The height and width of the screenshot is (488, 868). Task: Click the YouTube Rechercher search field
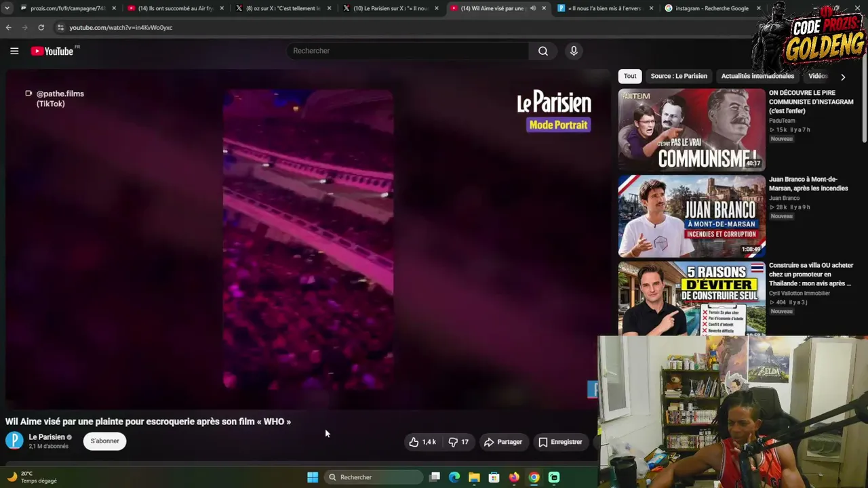click(408, 51)
